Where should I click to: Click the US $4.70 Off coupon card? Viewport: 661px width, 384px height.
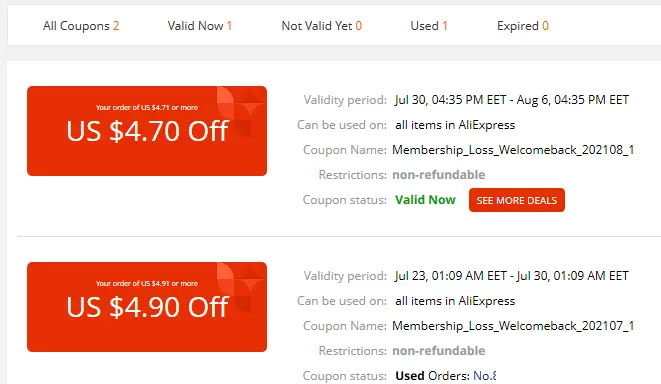tap(147, 131)
